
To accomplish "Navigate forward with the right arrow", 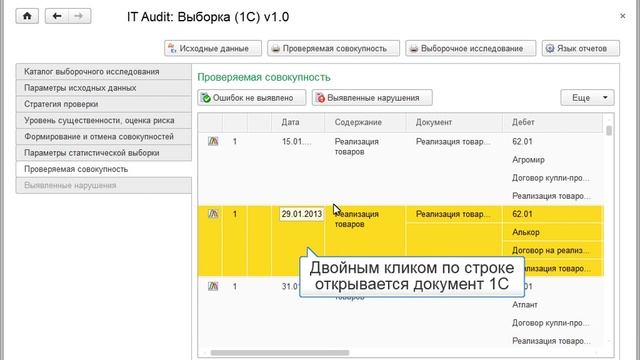I will pos(79,16).
